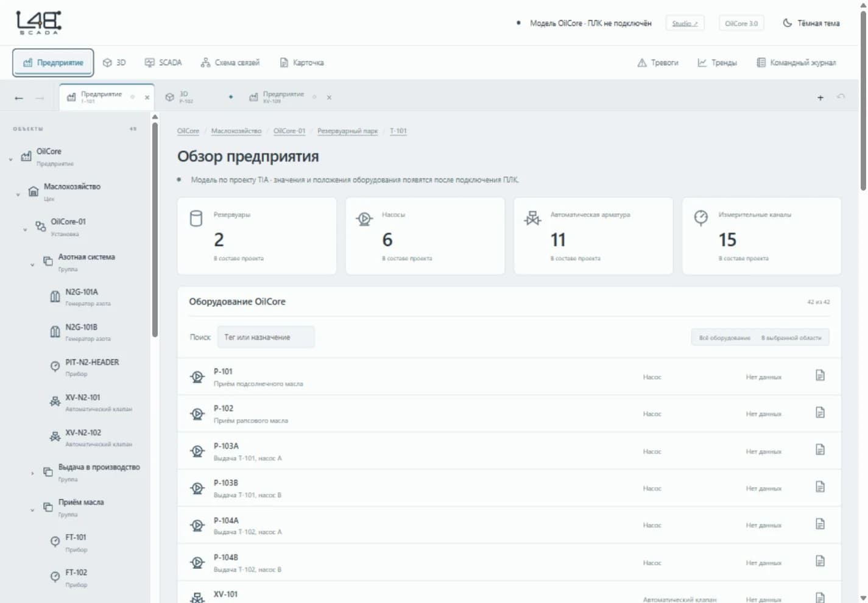The width and height of the screenshot is (868, 603).
Task: Pin the Предприятие T-101 tab
Action: [x=132, y=97]
